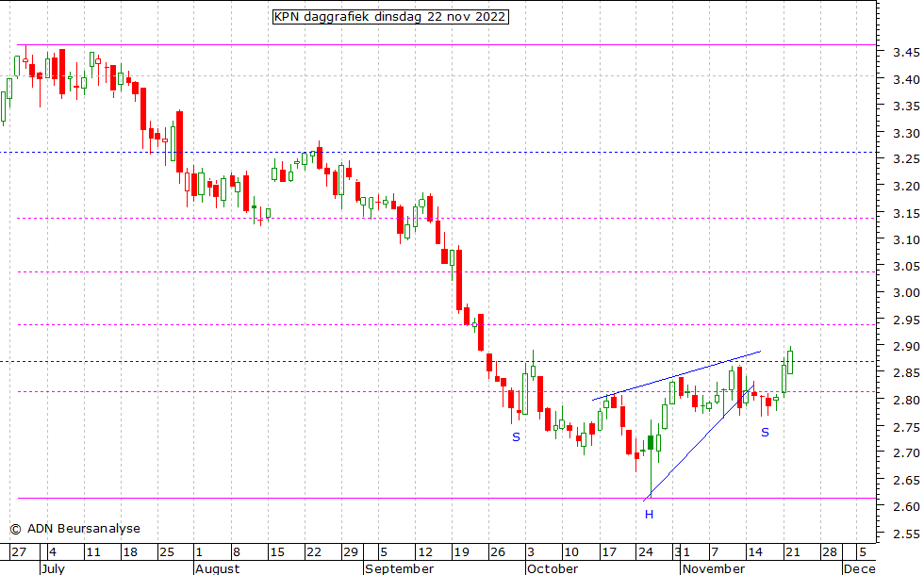The width and height of the screenshot is (924, 575).
Task: Click the 3.45 price axis label
Action: [x=906, y=53]
